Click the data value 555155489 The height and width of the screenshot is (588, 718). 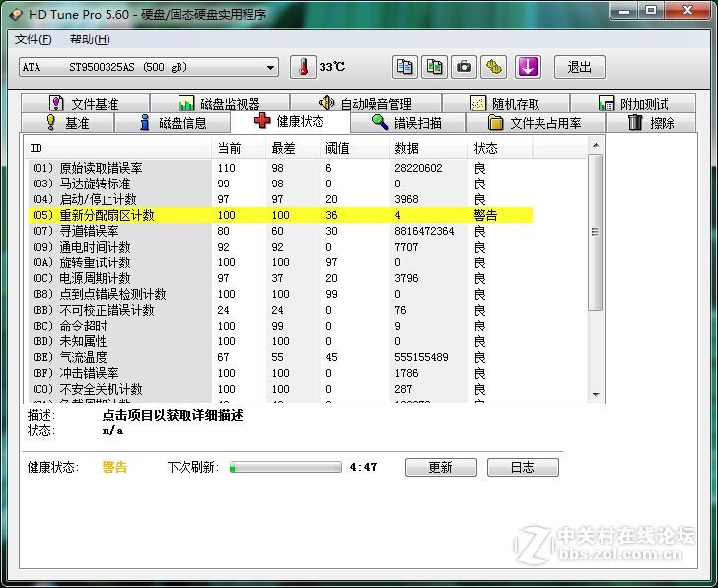coord(421,358)
